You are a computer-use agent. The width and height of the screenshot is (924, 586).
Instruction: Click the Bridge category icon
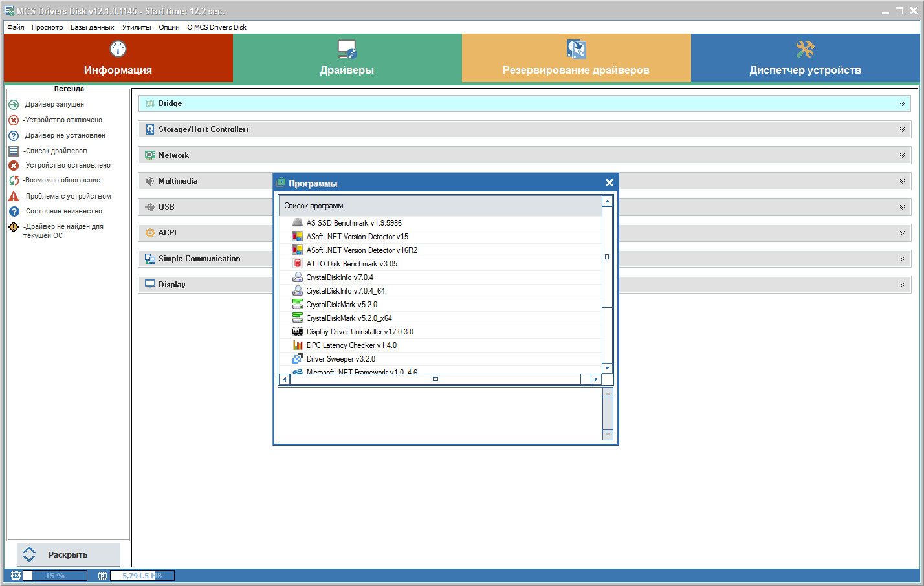(x=150, y=103)
